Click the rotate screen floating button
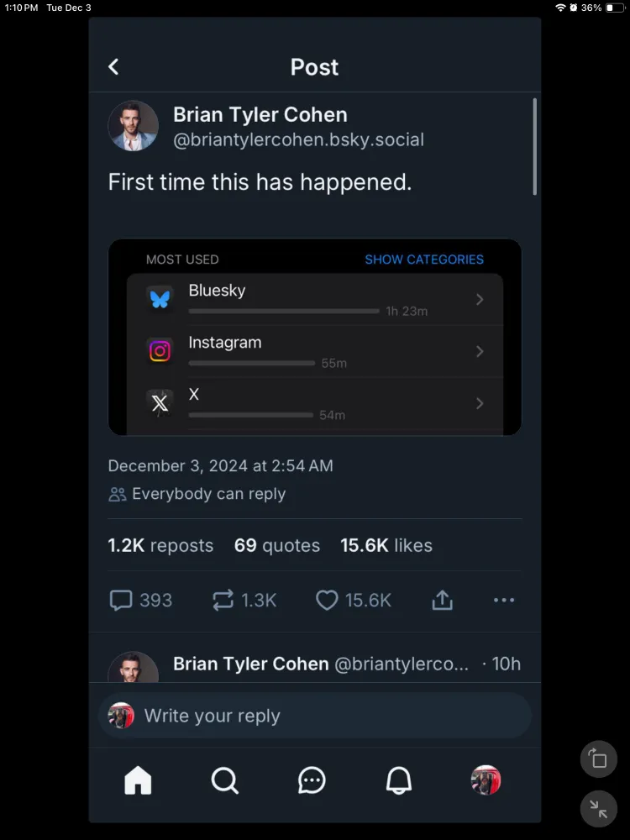Viewport: 630px width, 840px height. [x=599, y=759]
